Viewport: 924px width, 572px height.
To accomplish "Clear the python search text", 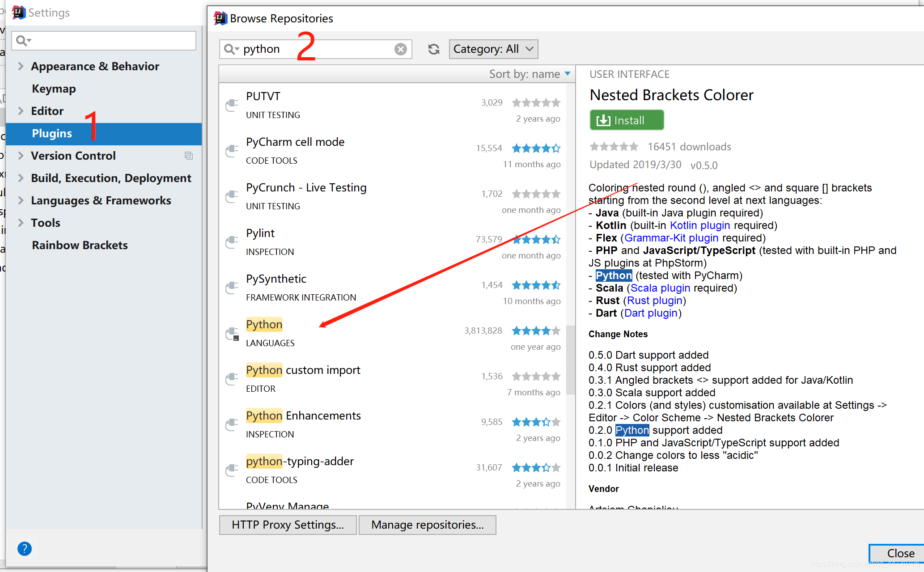I will (401, 49).
